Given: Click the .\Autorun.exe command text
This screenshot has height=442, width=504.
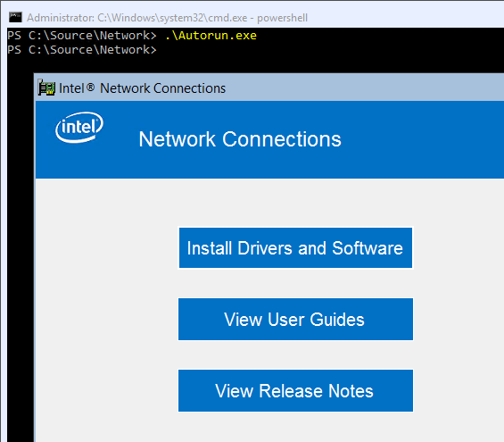Looking at the screenshot, I should coord(211,36).
